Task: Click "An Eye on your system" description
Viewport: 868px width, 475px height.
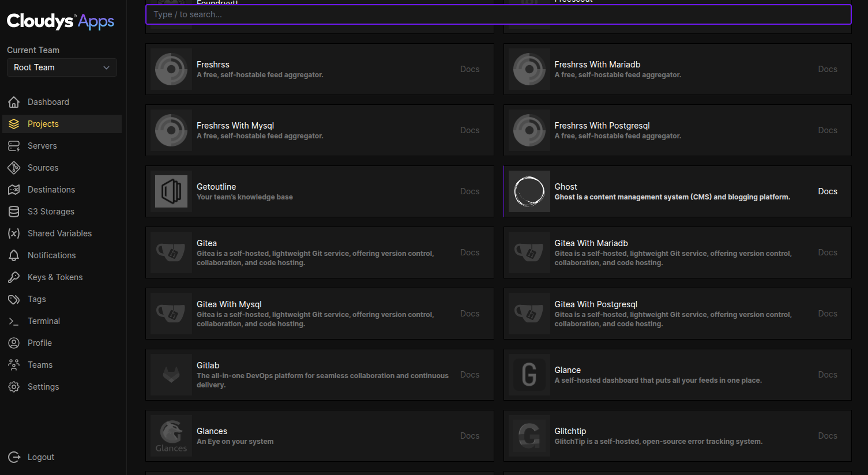Action: (x=235, y=442)
